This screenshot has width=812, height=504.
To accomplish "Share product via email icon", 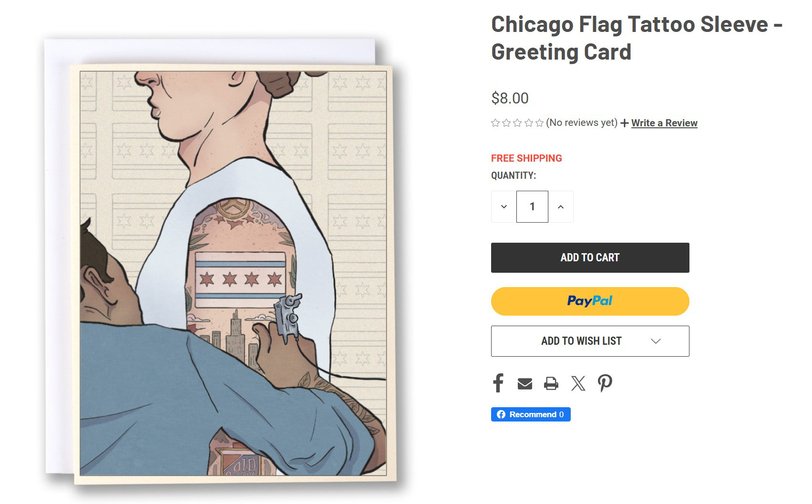I will coord(524,383).
